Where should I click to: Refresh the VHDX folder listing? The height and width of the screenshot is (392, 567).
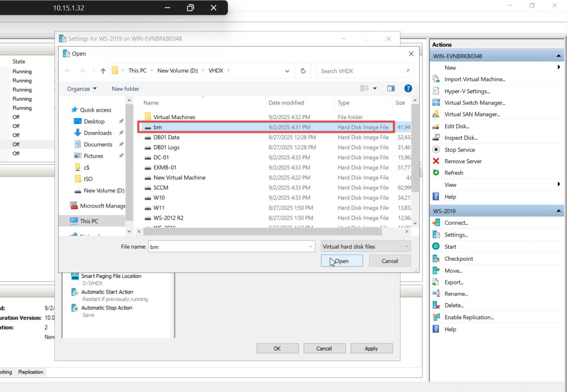tap(303, 71)
